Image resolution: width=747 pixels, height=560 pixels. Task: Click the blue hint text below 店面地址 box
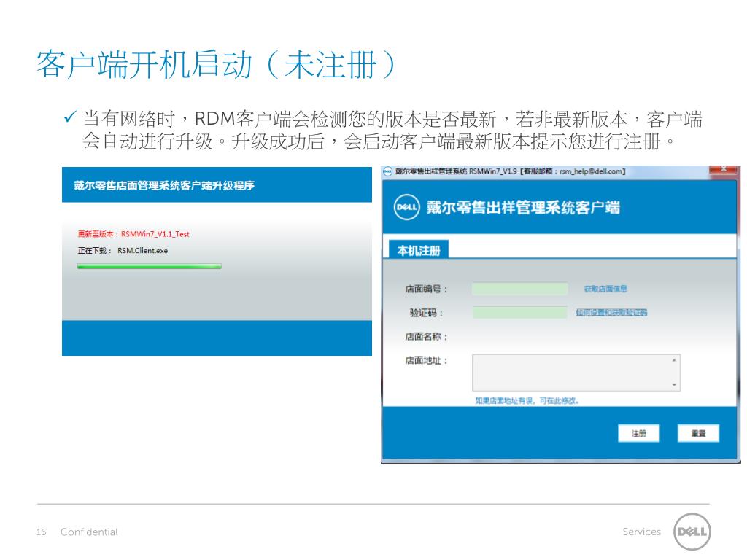tap(527, 400)
